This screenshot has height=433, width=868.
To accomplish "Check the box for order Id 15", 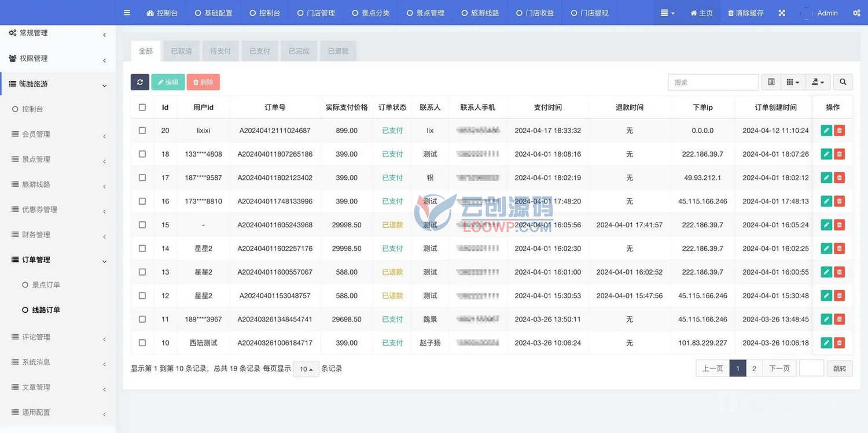I will 142,225.
